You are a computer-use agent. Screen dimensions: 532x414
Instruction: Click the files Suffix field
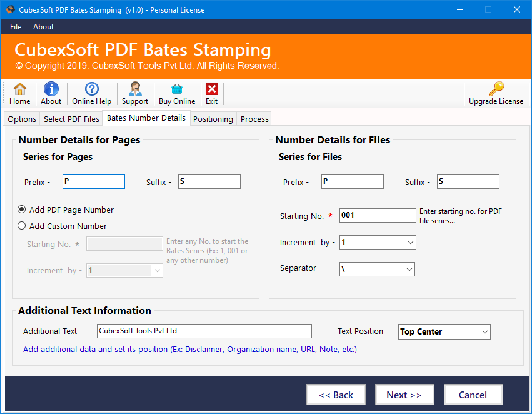pyautogui.click(x=468, y=181)
